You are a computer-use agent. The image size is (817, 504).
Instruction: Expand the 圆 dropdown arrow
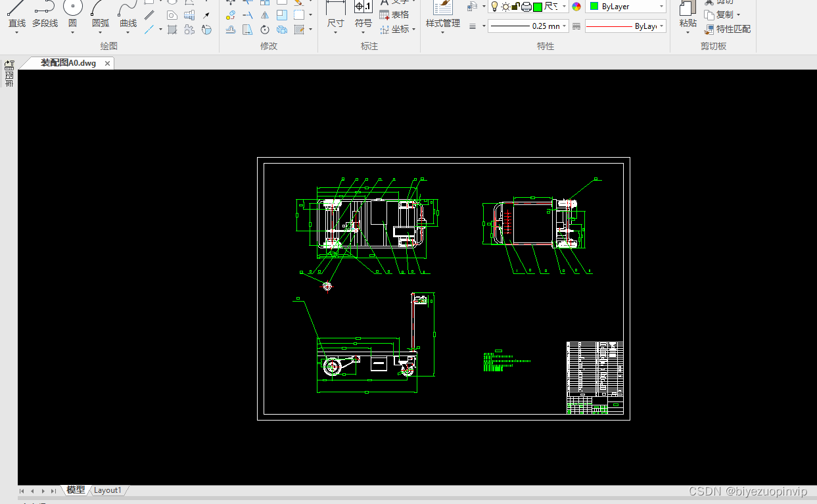click(x=72, y=32)
